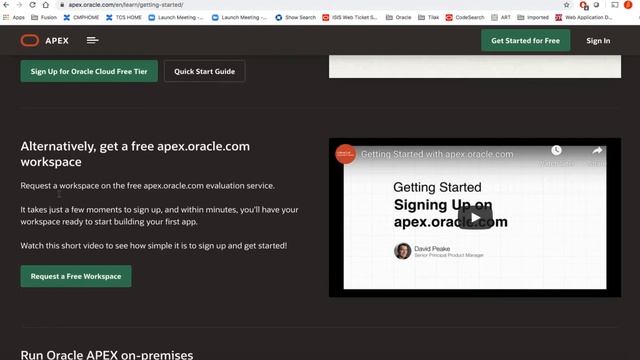Expand the Oracle bookmark folder
Screen dimensions: 640x360
pyautogui.click(x=398, y=18)
